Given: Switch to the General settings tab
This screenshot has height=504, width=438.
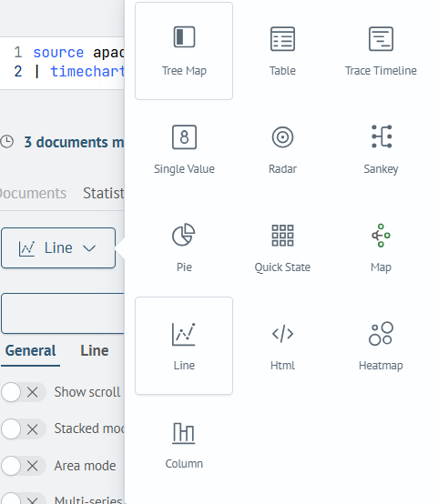Looking at the screenshot, I should click(x=30, y=350).
